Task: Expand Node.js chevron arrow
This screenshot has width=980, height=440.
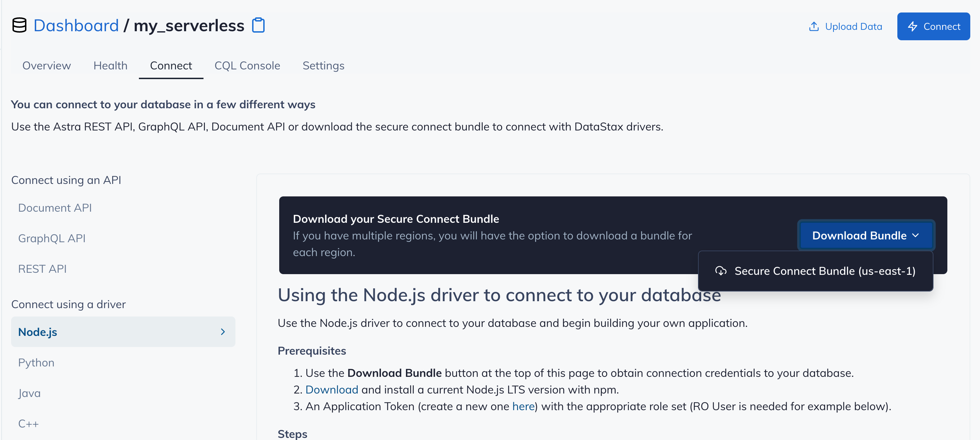Action: tap(223, 332)
